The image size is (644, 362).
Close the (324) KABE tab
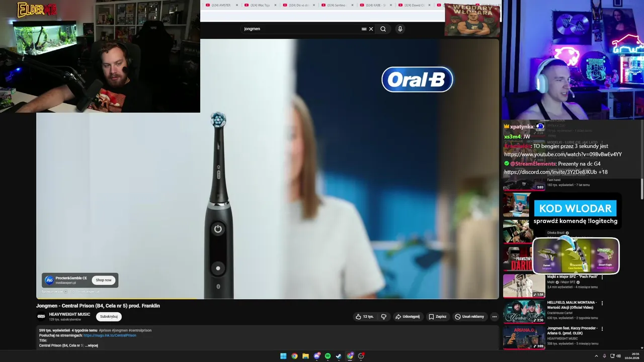[x=390, y=5]
